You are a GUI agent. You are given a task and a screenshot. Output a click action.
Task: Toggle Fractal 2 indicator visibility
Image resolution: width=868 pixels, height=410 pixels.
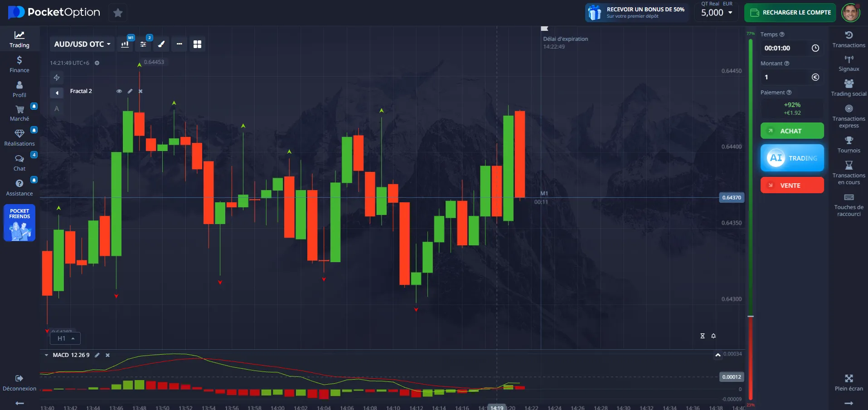(x=119, y=91)
